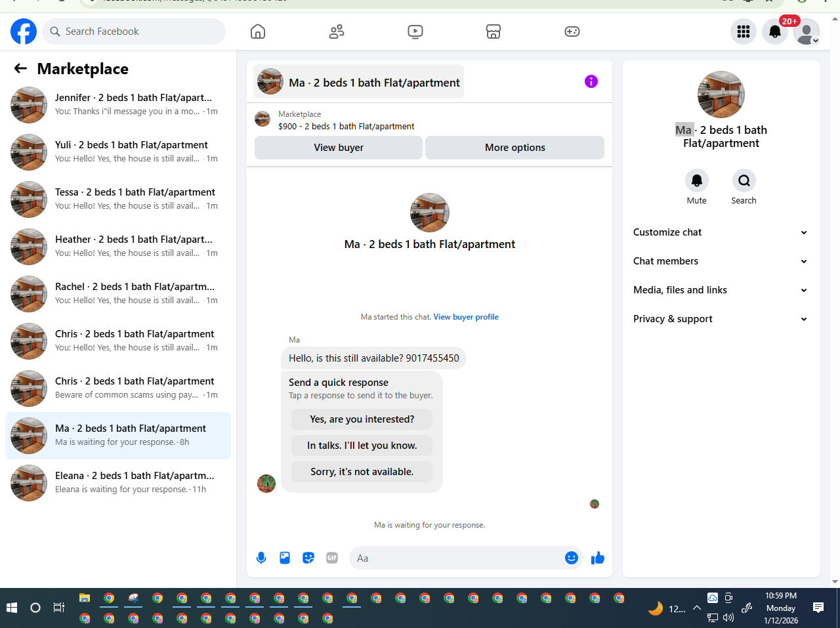This screenshot has height=628, width=840.
Task: Send quick response 'In talks. I'll let you know.'
Action: coord(362,446)
